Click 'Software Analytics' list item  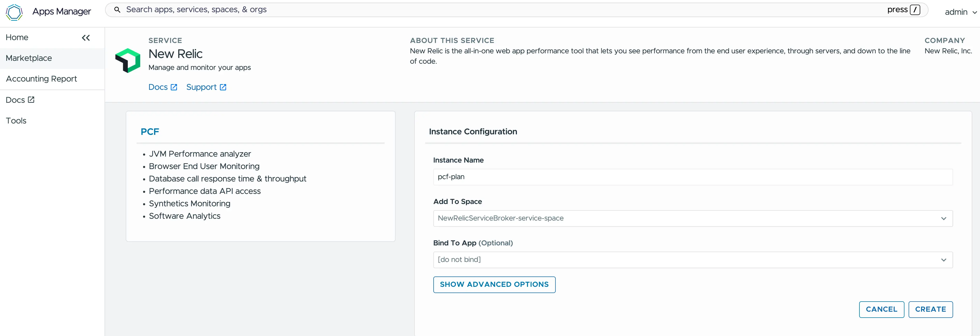184,216
